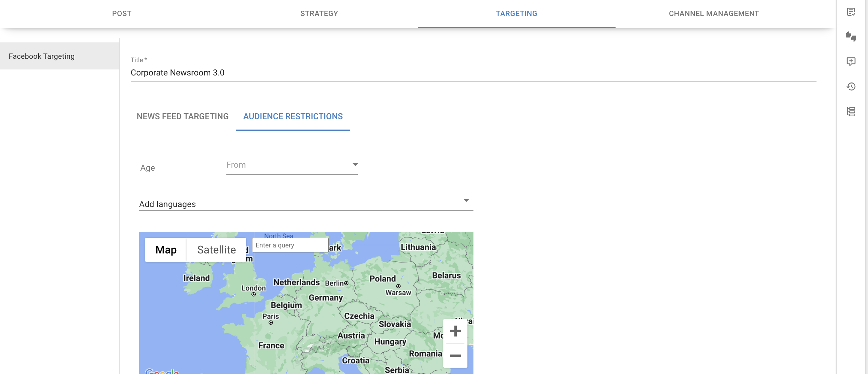
Task: Click the add comment speech bubble icon
Action: [x=851, y=61]
